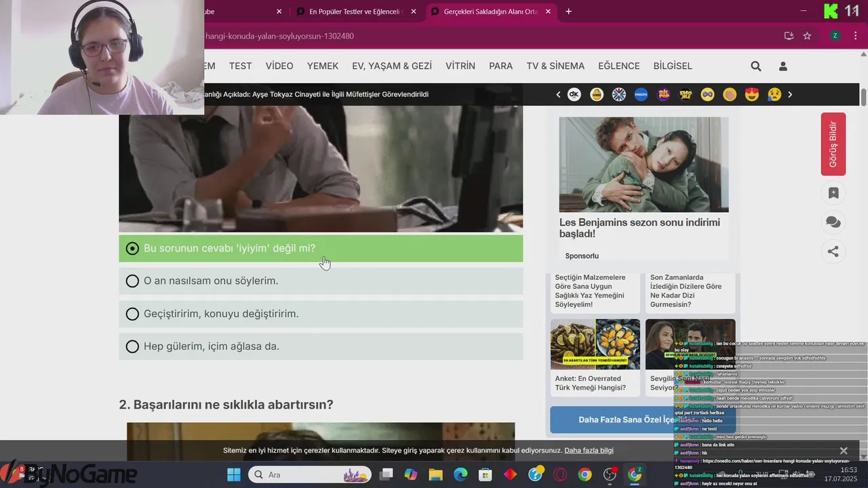Bookmark the article with the save icon

(833, 193)
